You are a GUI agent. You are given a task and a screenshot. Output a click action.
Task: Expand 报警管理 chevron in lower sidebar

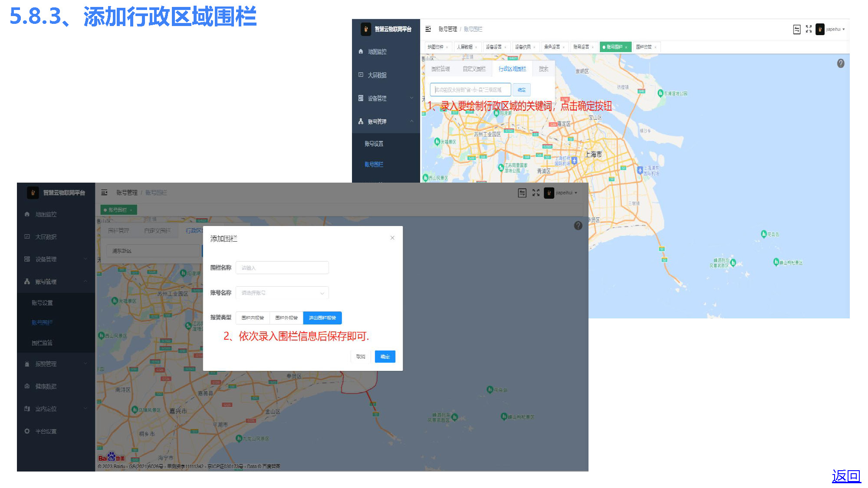click(x=85, y=364)
